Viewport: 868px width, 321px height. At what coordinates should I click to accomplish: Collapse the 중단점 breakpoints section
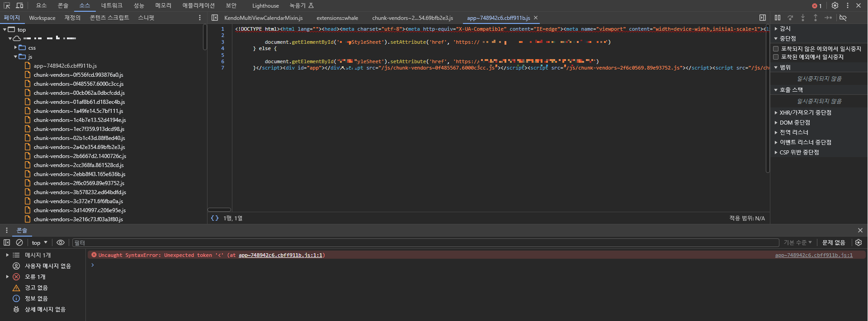click(776, 38)
